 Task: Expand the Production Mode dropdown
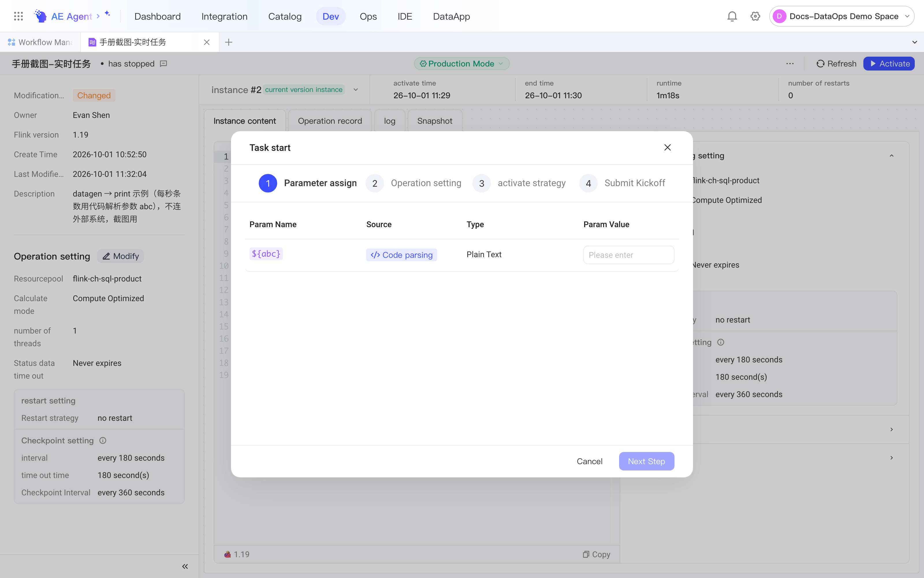(462, 64)
